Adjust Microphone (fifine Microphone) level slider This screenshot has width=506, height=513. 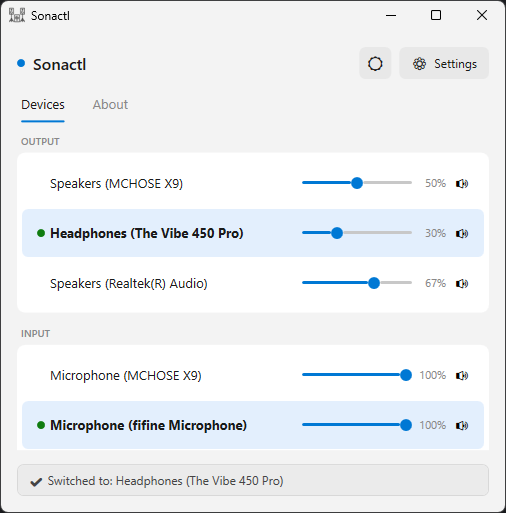(x=357, y=425)
